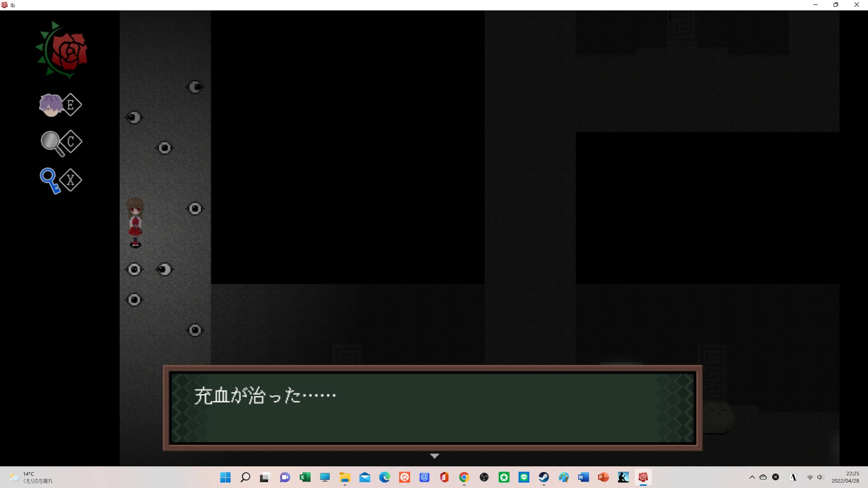Click the topmost eye on the wall
The height and width of the screenshot is (488, 868).
pyautogui.click(x=195, y=87)
